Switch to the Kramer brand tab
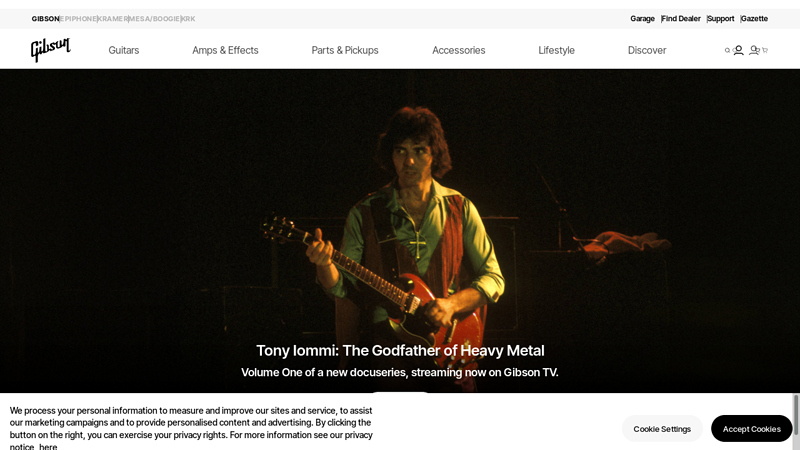 113,19
